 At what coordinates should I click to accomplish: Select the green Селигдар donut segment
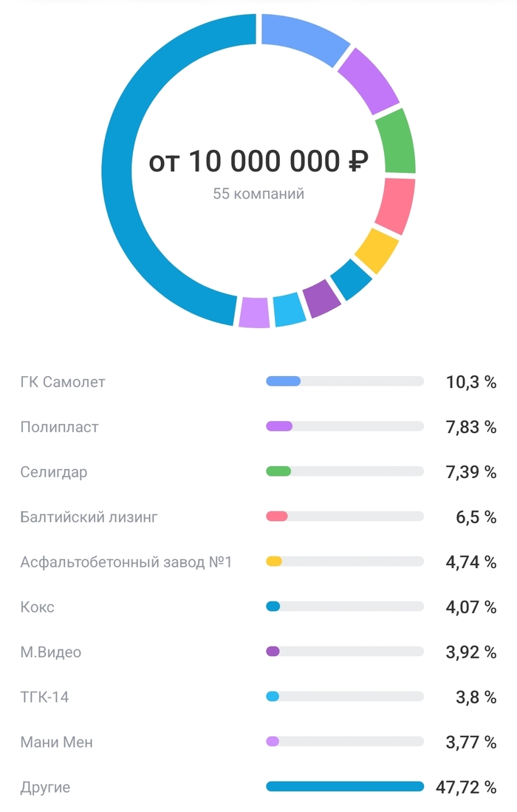pyautogui.click(x=394, y=142)
